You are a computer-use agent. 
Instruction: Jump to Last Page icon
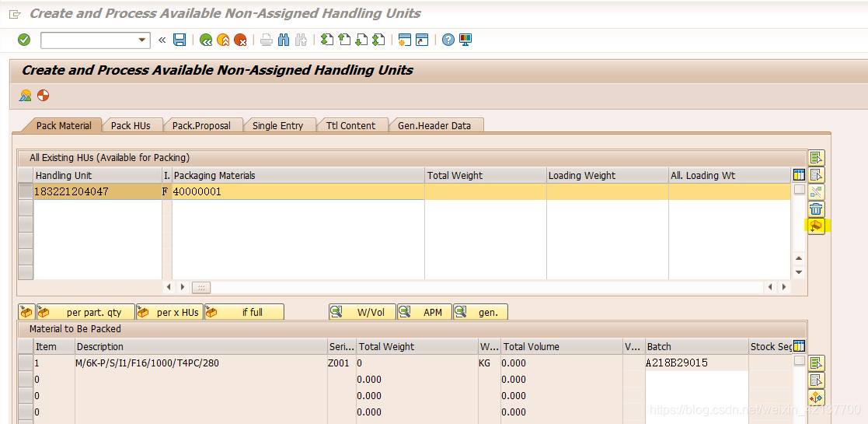pos(378,40)
